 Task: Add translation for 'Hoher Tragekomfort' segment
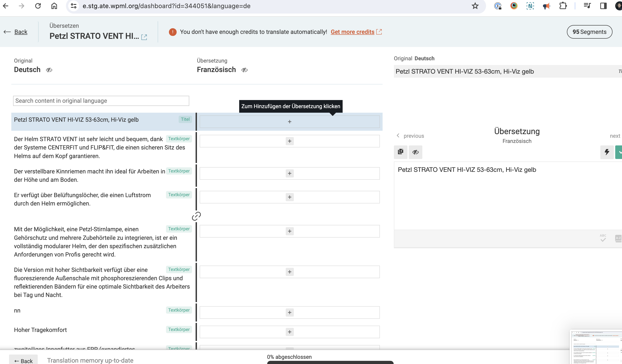[x=290, y=332]
